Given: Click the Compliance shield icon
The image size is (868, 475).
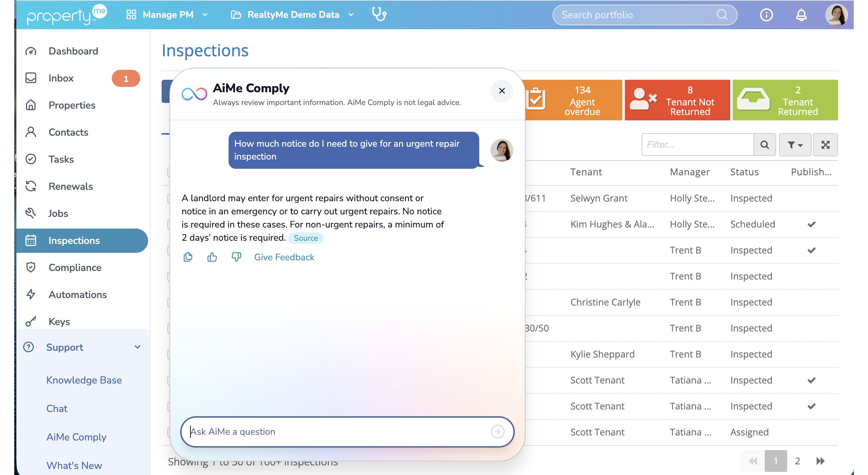Looking at the screenshot, I should (x=31, y=267).
